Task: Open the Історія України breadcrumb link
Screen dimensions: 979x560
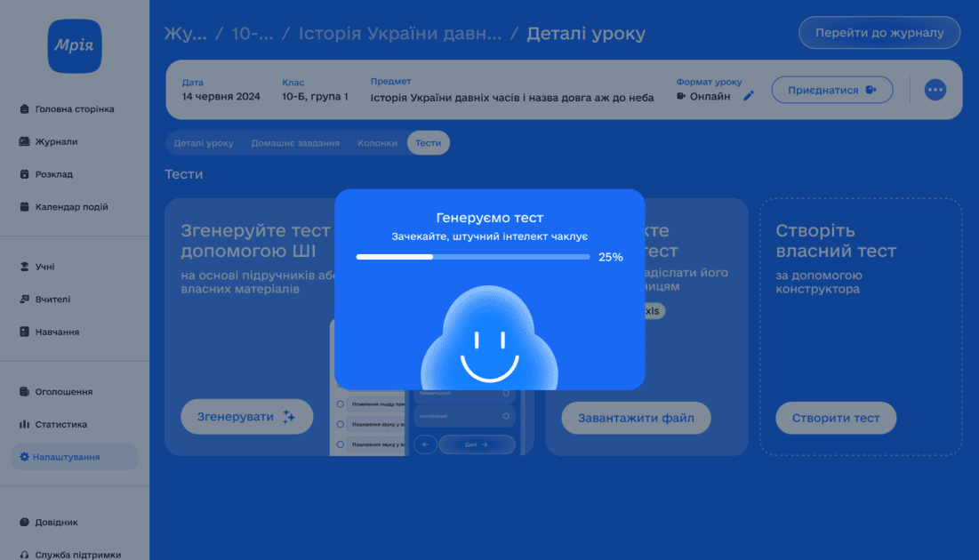Action: [399, 34]
